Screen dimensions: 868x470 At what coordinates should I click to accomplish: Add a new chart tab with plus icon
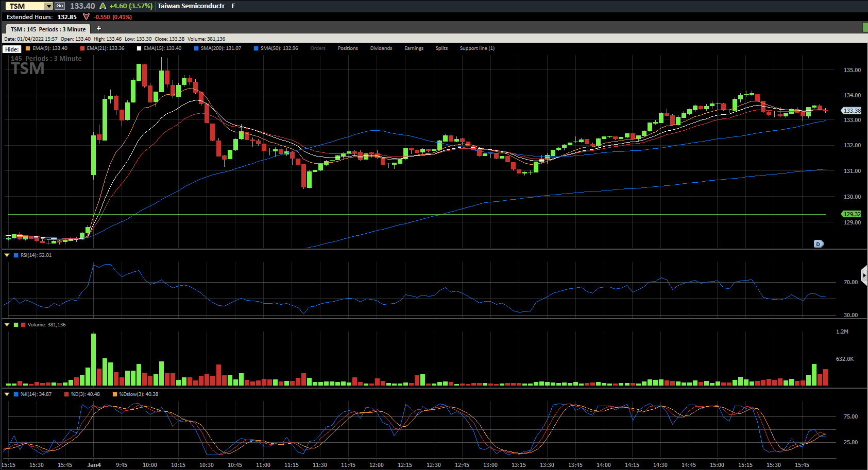click(99, 28)
